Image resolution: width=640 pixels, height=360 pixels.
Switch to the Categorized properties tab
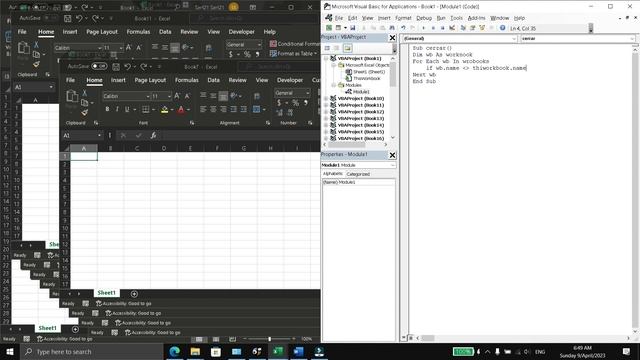point(358,174)
